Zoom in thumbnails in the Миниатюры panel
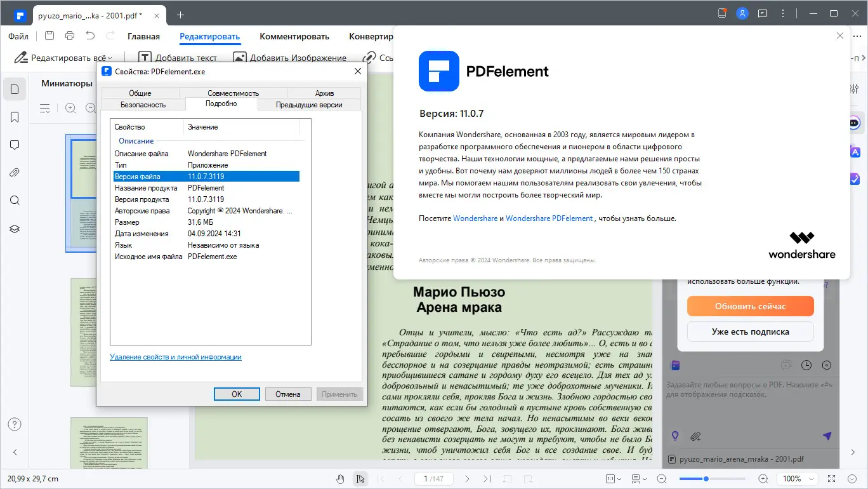The image size is (868, 489). [70, 109]
